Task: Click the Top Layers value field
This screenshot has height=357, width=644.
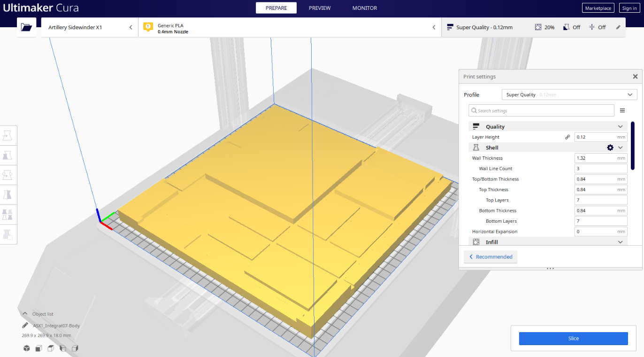Action: coord(601,200)
